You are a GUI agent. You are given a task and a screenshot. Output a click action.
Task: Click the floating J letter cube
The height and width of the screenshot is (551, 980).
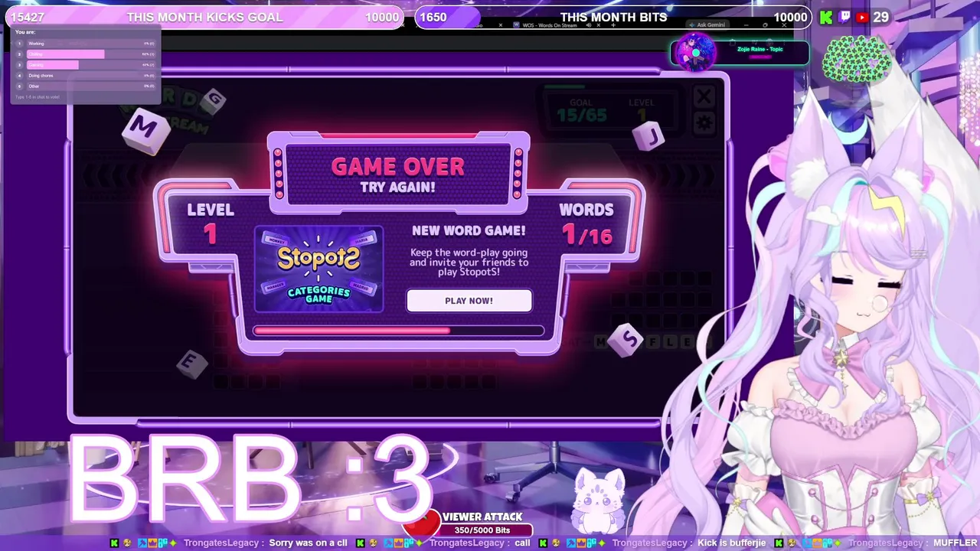coord(650,138)
